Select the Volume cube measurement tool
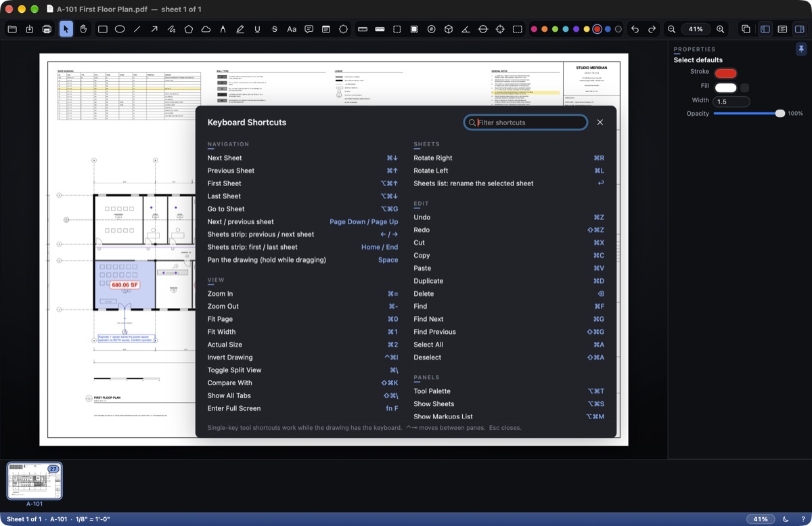 tap(449, 29)
